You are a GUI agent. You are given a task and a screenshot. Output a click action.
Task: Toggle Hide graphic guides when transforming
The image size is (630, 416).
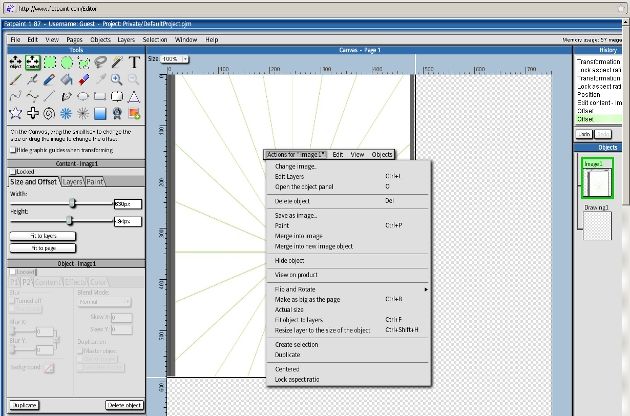(x=13, y=150)
